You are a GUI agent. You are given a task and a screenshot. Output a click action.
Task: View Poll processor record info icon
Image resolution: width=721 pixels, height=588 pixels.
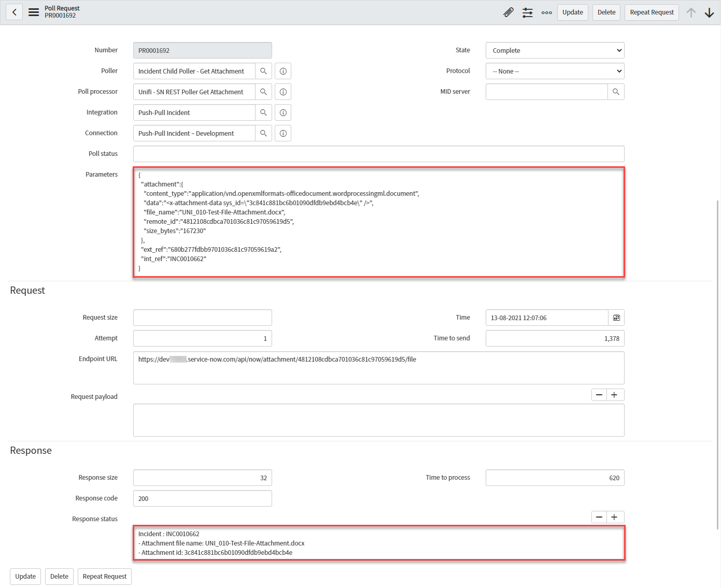[x=283, y=92]
